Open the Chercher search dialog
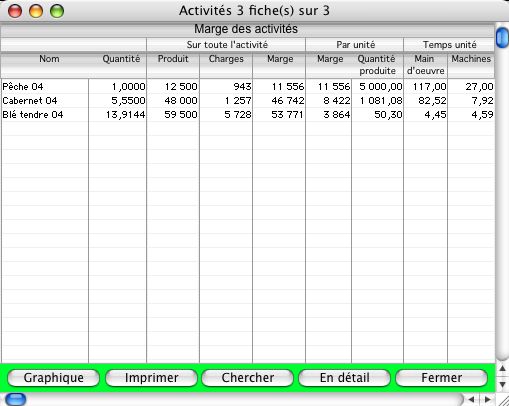Screen dimensions: 509x406 pyautogui.click(x=248, y=378)
